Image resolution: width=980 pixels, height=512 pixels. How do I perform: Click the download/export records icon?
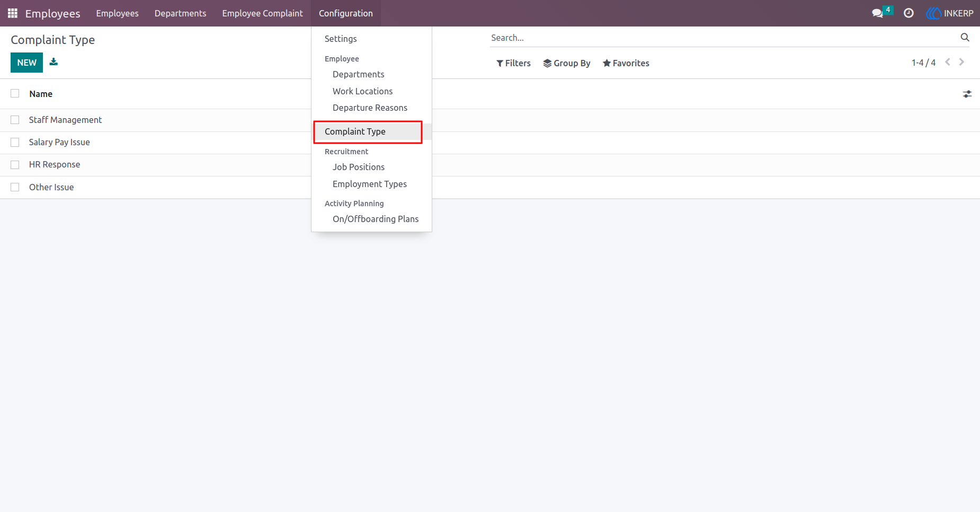tap(54, 62)
